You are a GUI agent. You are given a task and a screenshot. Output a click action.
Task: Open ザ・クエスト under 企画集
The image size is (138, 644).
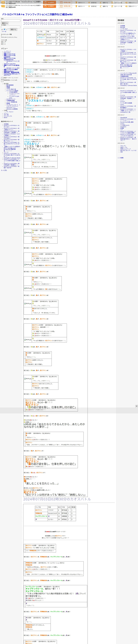(10, 112)
